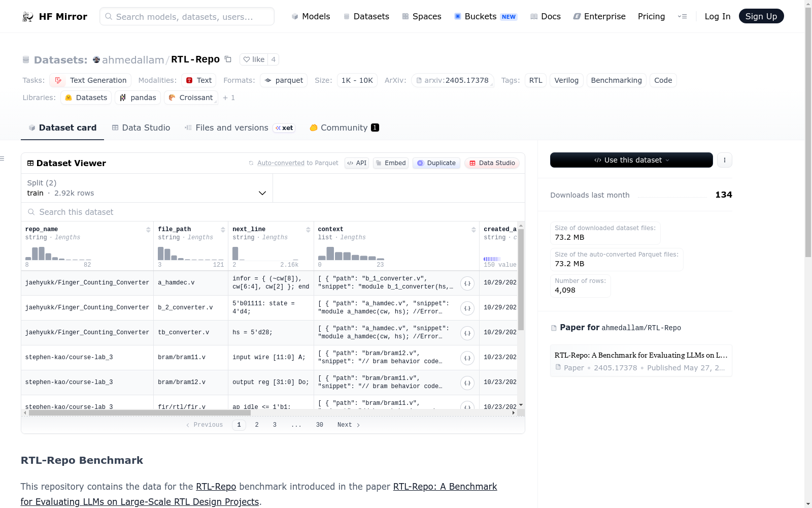Click the sidebar toggle icon at left edge

click(3, 159)
